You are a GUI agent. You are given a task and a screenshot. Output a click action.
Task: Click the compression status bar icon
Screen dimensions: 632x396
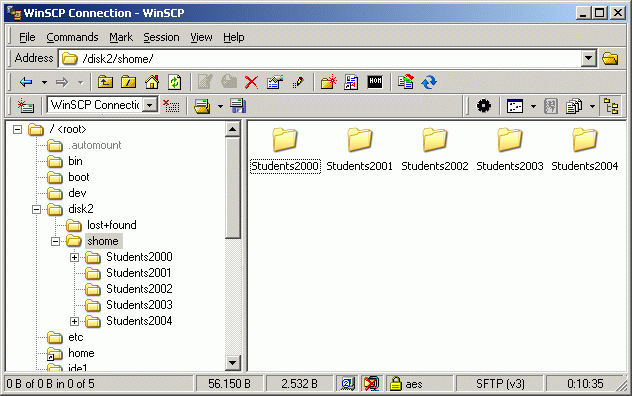click(371, 383)
